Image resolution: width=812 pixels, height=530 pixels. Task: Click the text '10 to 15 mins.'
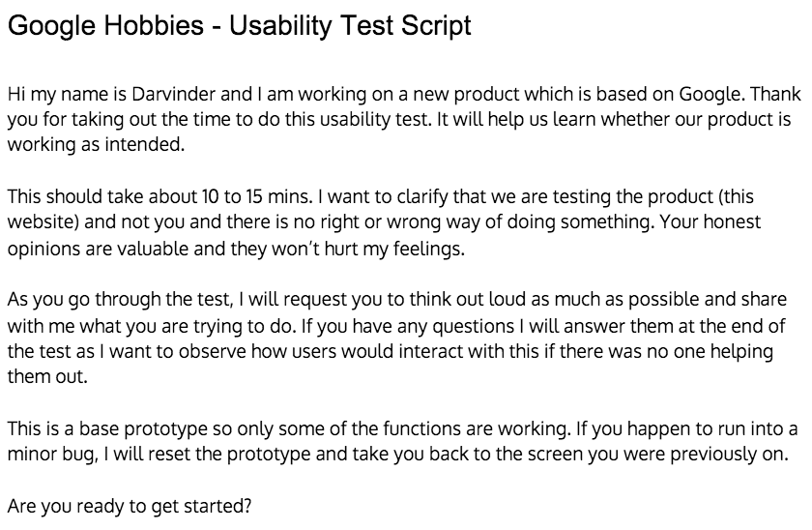(x=257, y=197)
